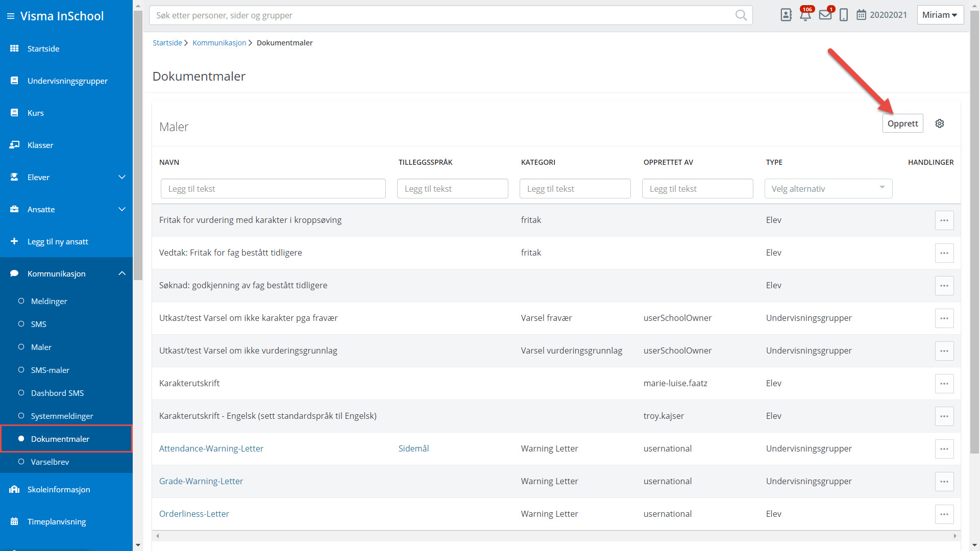Click the Opprett button
980x551 pixels.
pos(902,123)
